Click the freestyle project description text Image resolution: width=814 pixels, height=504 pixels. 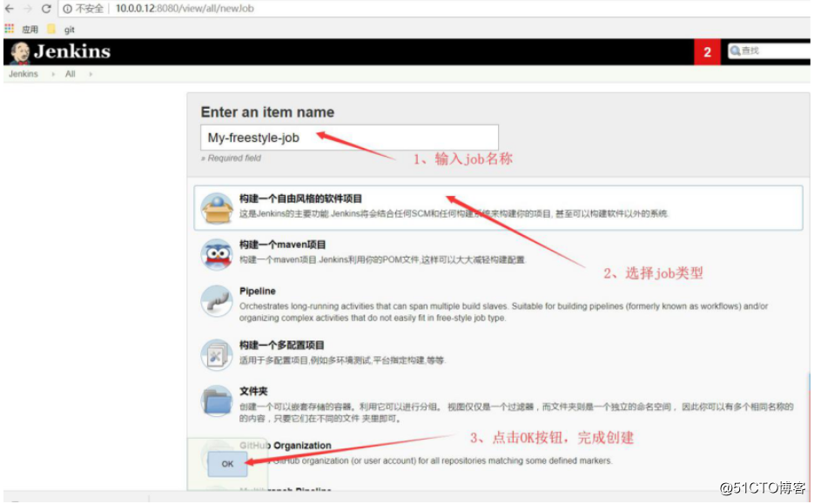pyautogui.click(x=454, y=213)
